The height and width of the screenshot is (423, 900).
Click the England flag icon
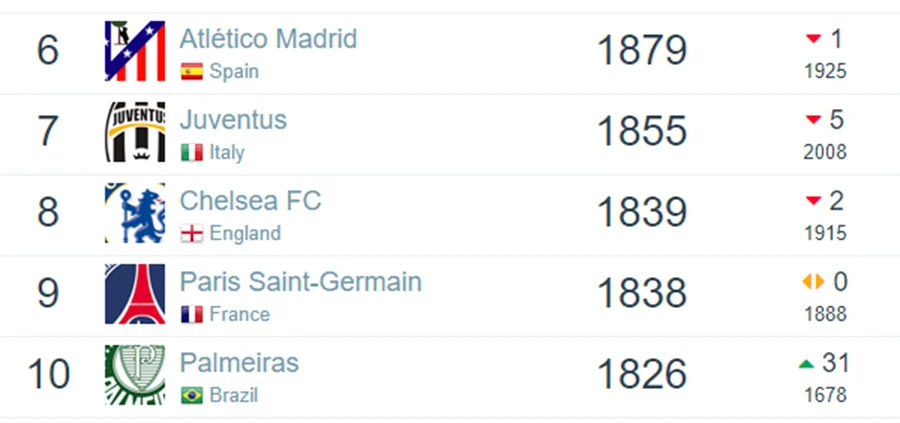pos(192,234)
